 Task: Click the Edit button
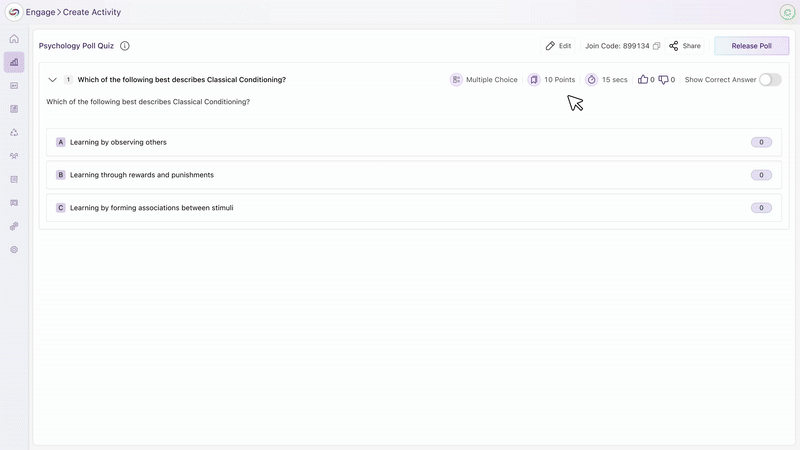(x=558, y=46)
